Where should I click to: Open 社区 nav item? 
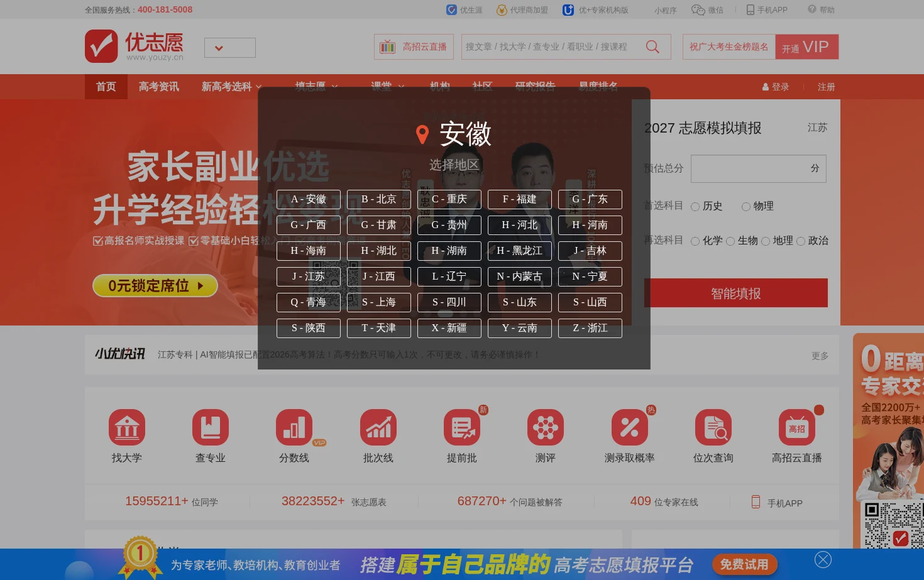click(483, 87)
